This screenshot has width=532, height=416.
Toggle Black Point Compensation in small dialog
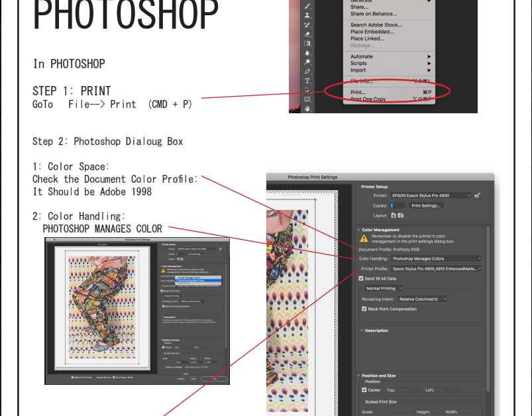click(163, 306)
